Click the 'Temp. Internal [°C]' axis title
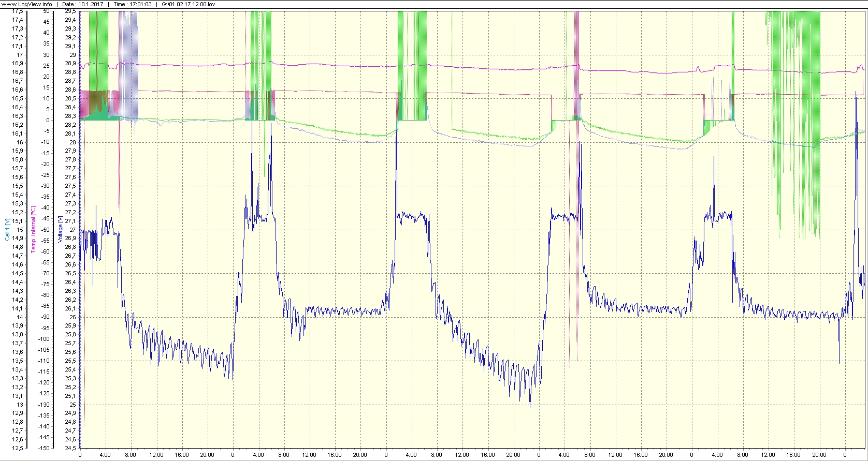Image resolution: width=868 pixels, height=461 pixels. pos(33,229)
